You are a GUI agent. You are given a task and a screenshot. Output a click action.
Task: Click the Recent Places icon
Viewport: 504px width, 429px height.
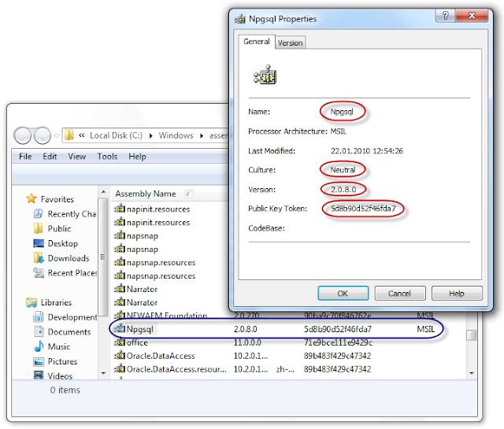pos(39,273)
